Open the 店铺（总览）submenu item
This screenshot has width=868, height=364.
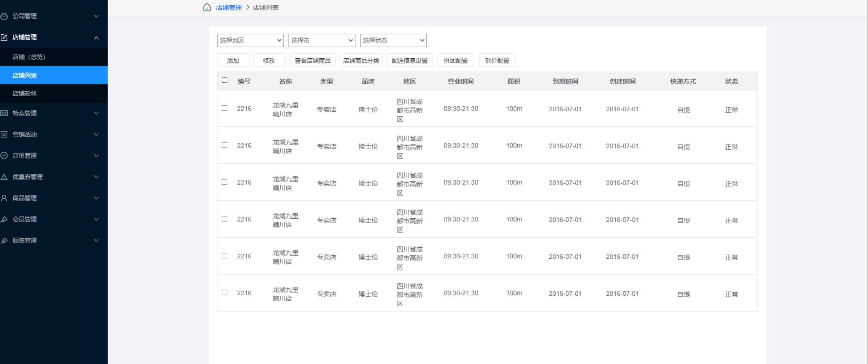click(x=54, y=57)
